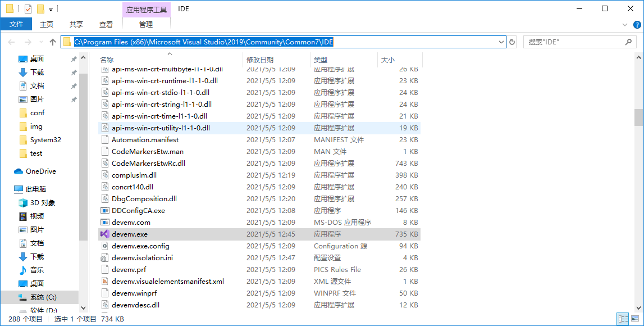
Task: Select the devenv.com MS-DOS program icon
Action: pos(104,222)
